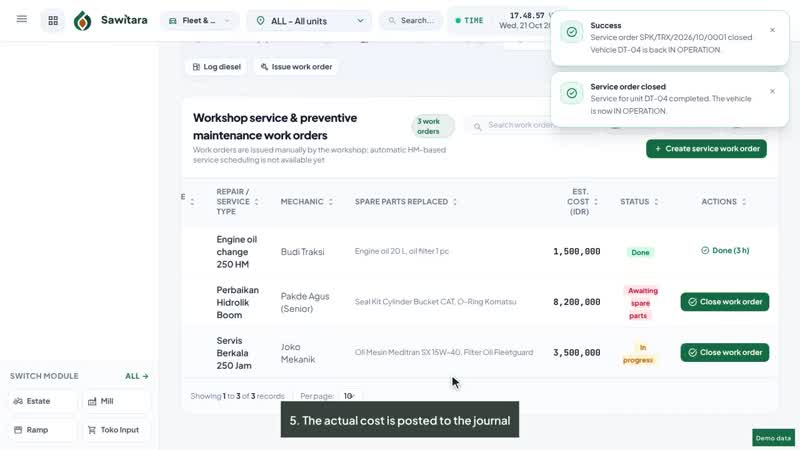Click Engine oil 20 L, oil filter text
This screenshot has width=800, height=450.
(x=402, y=251)
